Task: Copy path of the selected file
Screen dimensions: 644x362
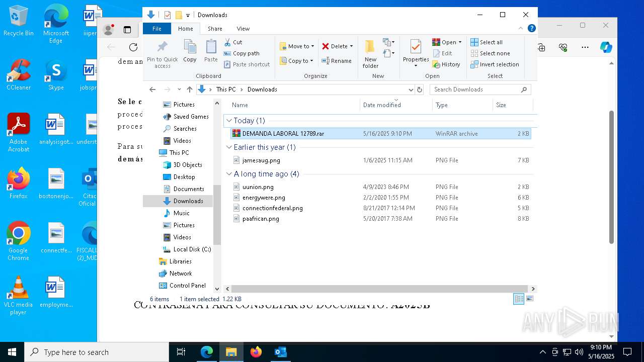Action: [242, 53]
